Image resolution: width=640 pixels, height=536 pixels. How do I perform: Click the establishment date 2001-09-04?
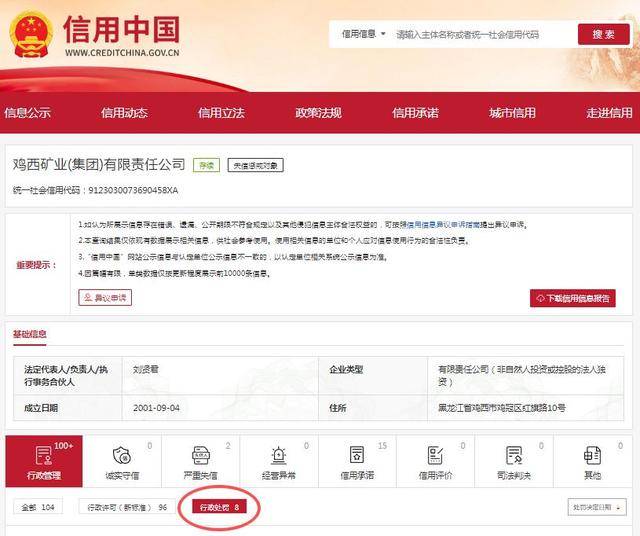[156, 407]
